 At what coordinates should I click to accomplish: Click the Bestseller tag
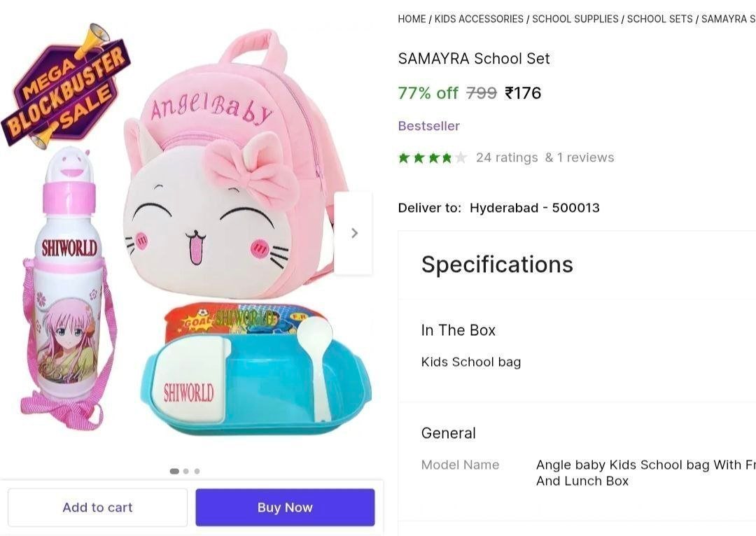tap(429, 126)
